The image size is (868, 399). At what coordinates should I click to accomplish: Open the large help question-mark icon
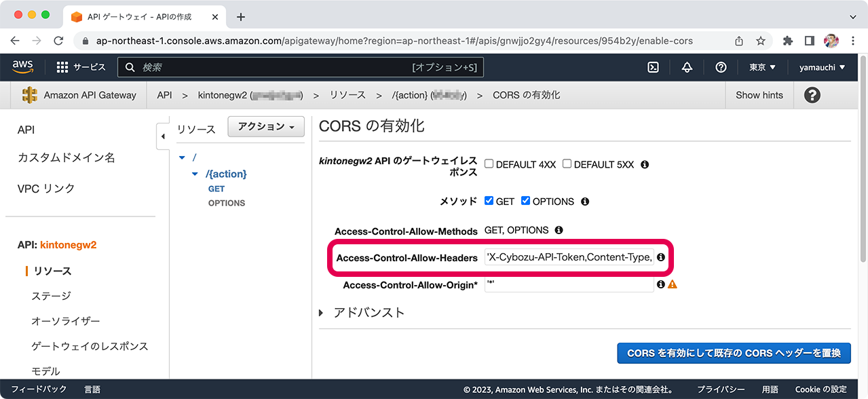[812, 95]
